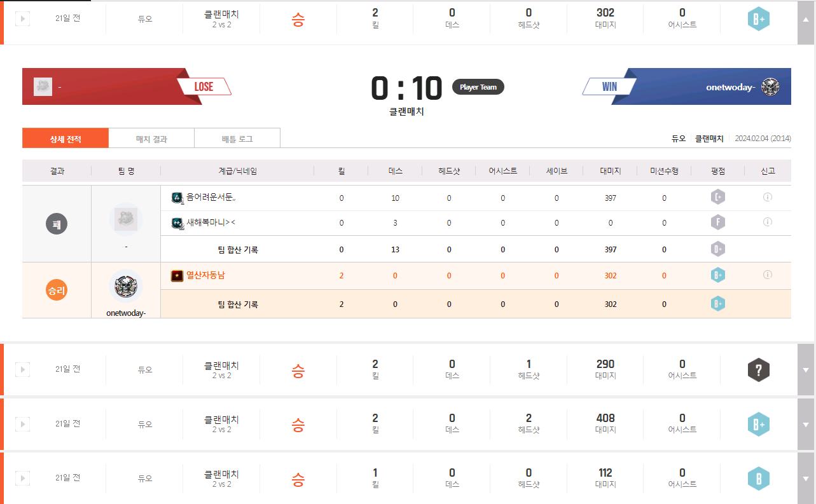Screen dimensions: 816x504
Task: Click the play replay icon in top match row
Action: (x=22, y=18)
